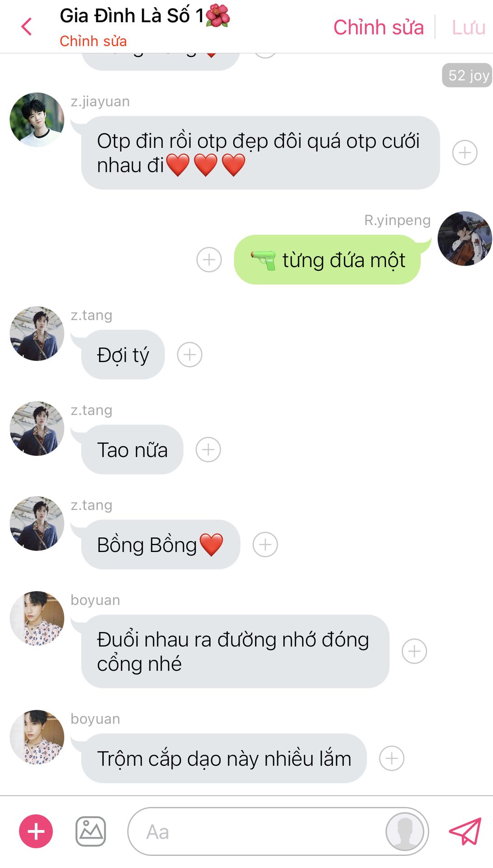This screenshot has height=868, width=493.
Task: Tap the pink plus button at bottom left
Action: tap(36, 831)
